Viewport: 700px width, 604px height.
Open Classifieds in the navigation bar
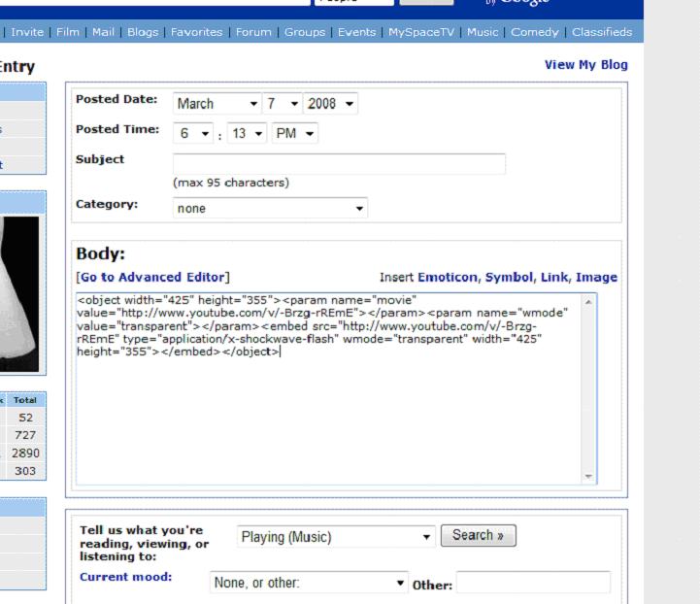[x=602, y=32]
